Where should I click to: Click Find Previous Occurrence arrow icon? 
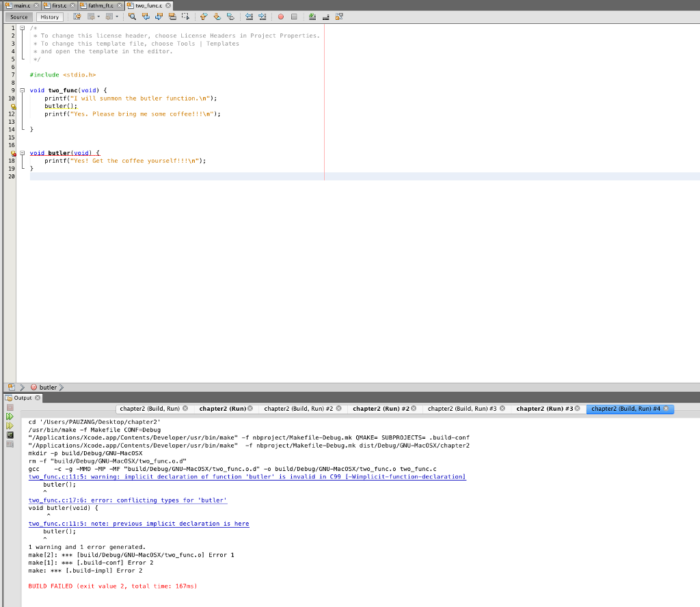(x=146, y=16)
